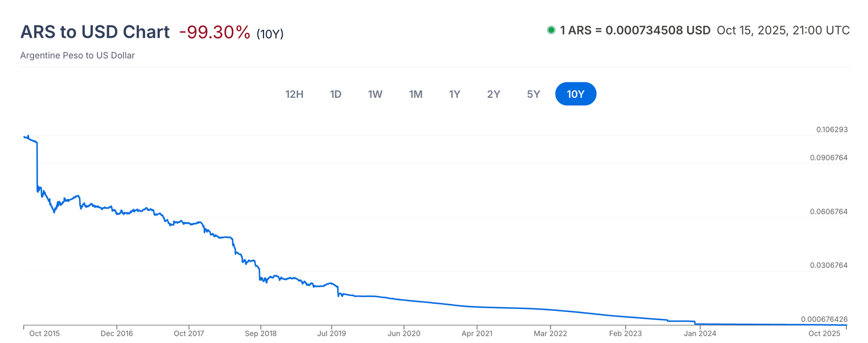The image size is (868, 343).
Task: Click the ARS to USD Chart heading
Action: (x=95, y=32)
